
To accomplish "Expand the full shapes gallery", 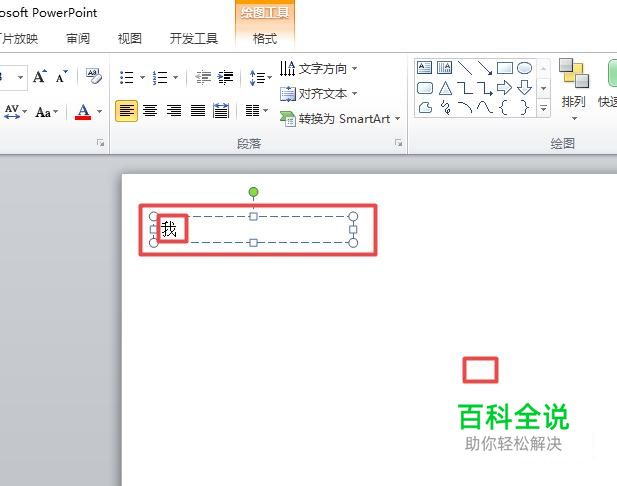I will [x=543, y=107].
